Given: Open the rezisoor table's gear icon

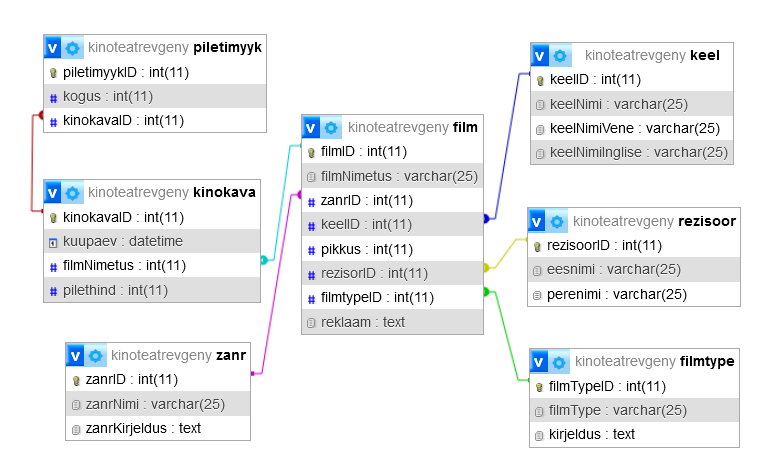Looking at the screenshot, I should (558, 222).
